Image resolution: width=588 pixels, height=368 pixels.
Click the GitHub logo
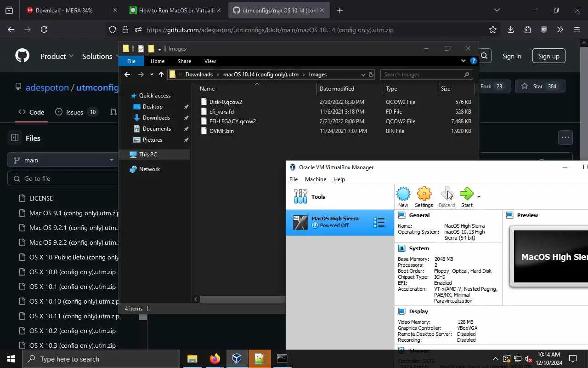pyautogui.click(x=22, y=56)
